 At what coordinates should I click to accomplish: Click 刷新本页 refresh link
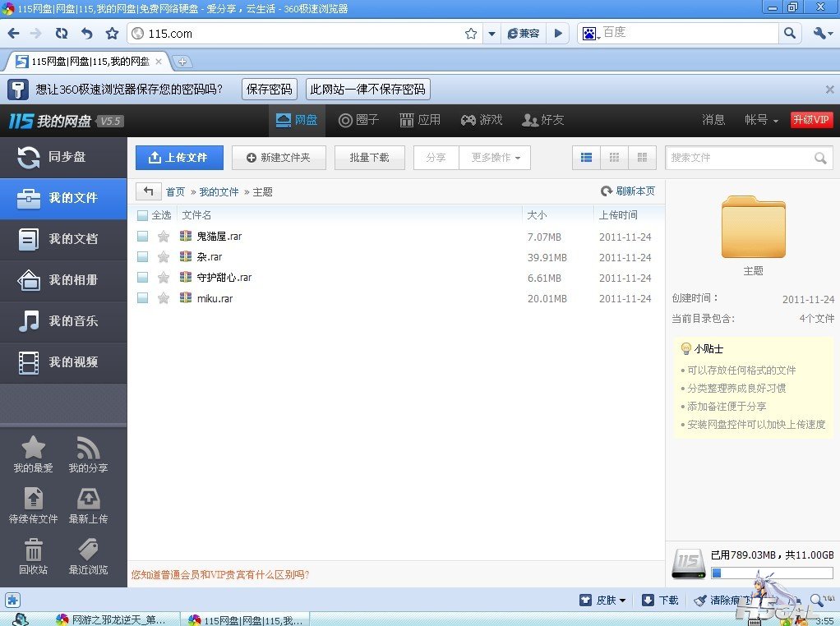tap(628, 191)
